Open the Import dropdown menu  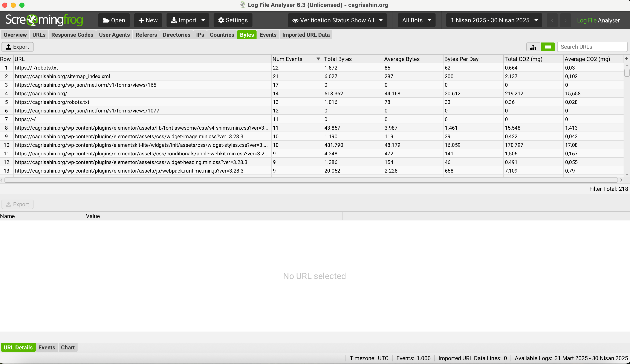point(188,20)
